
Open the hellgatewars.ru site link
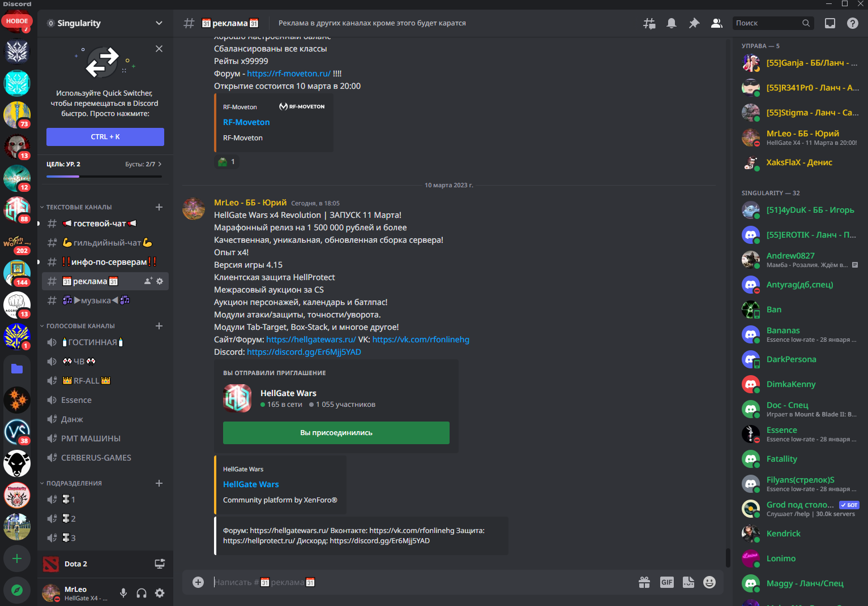[311, 339]
